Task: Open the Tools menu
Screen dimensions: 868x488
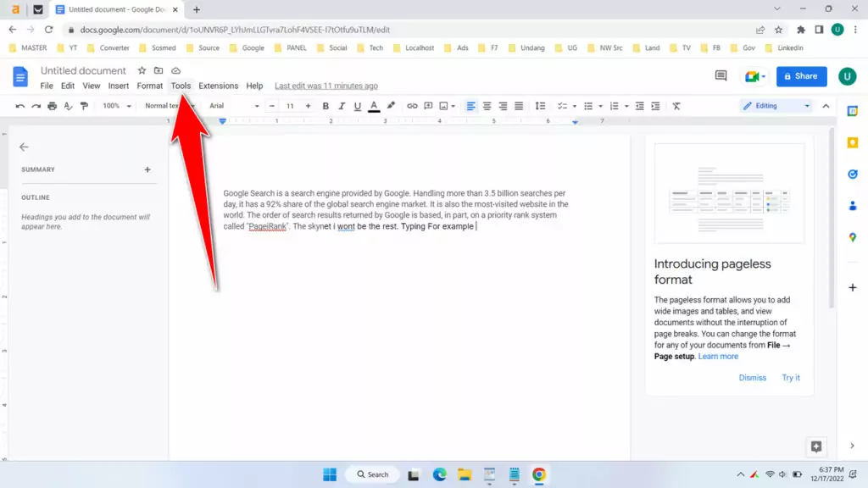Action: 181,86
